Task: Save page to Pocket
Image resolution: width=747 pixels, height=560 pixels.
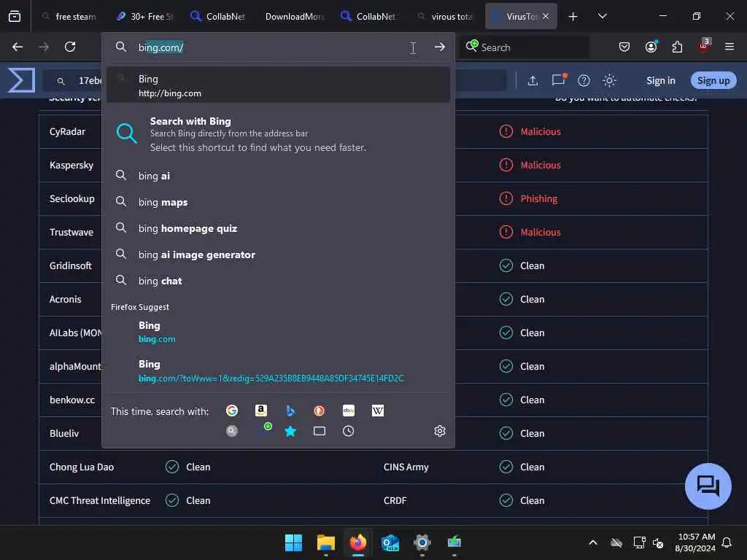Action: click(x=624, y=47)
